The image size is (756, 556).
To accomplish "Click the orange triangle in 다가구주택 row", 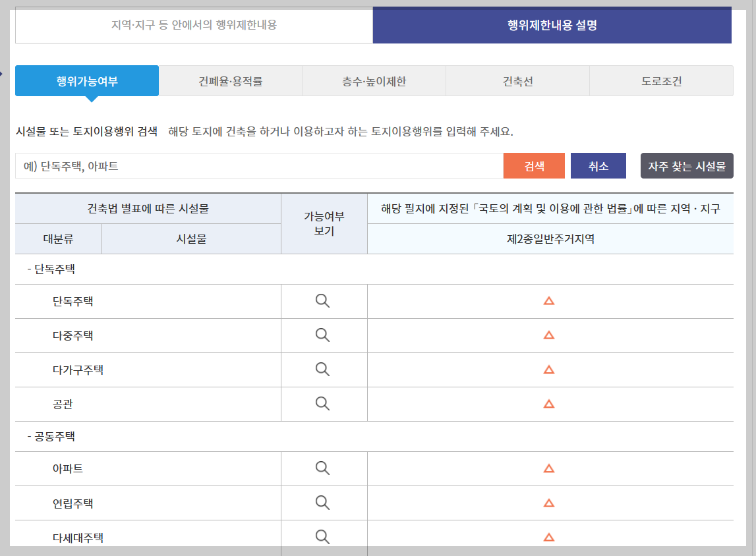I will click(x=548, y=370).
